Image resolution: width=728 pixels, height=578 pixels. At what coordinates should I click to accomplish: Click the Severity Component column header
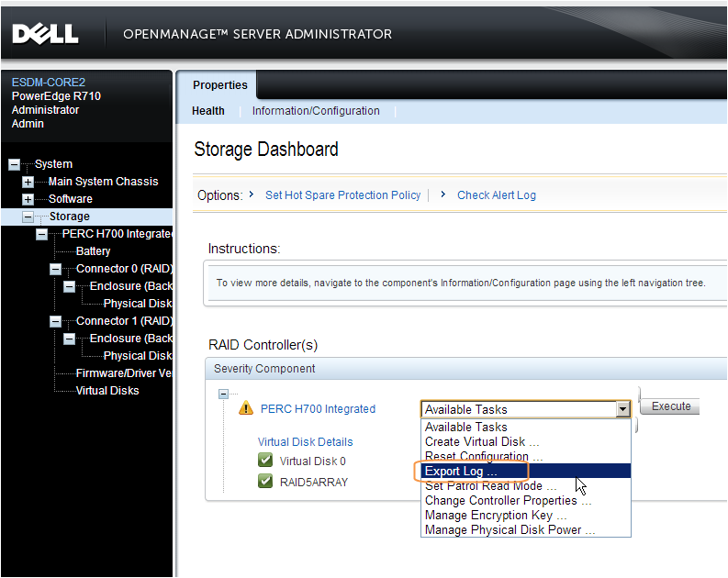[x=264, y=369]
